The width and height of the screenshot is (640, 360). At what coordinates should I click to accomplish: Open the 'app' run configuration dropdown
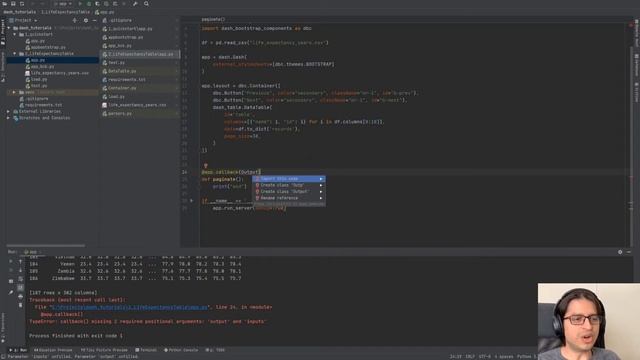click(x=63, y=4)
